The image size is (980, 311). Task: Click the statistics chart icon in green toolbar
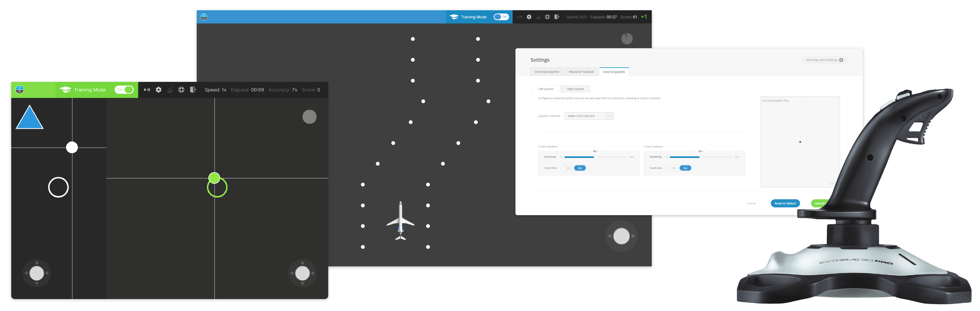click(170, 90)
